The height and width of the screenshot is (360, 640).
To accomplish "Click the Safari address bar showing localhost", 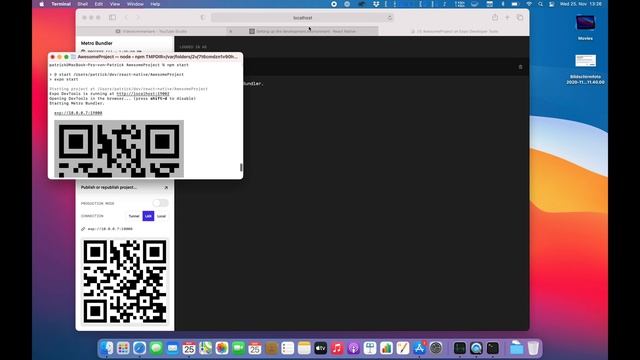I will (x=302, y=18).
